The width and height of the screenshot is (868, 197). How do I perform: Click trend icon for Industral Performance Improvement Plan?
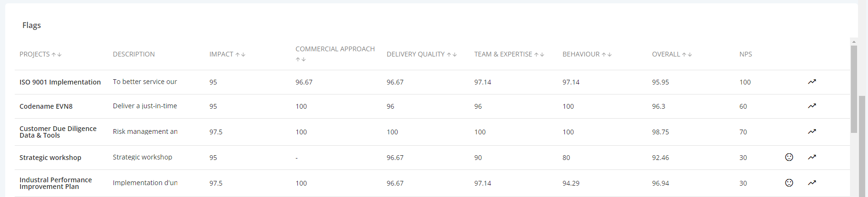[812, 183]
